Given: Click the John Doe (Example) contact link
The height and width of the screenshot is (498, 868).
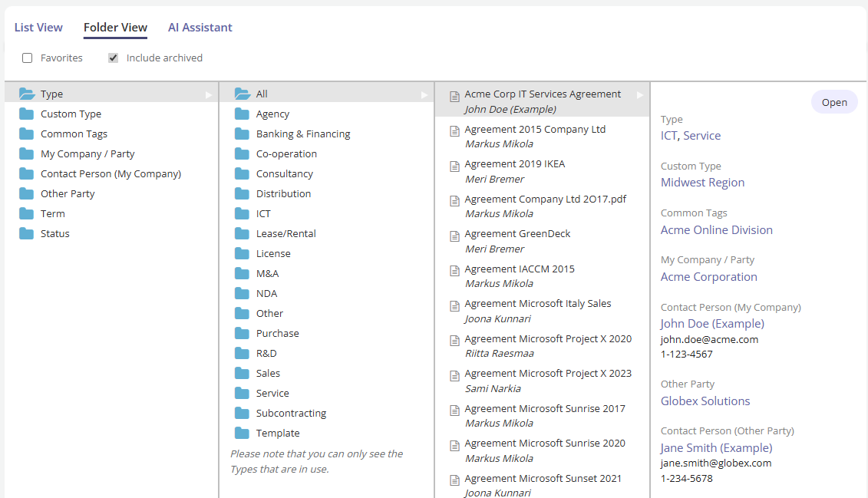Looking at the screenshot, I should 711,323.
